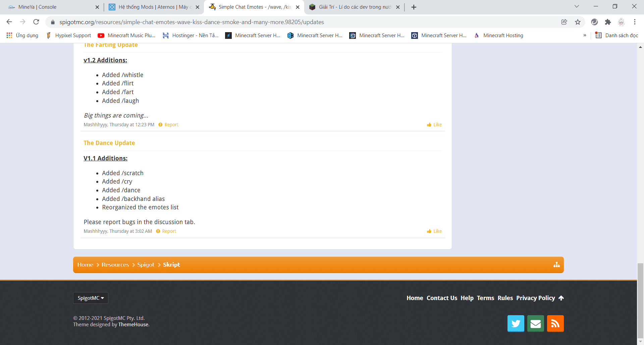Visit the ThemeHouse link in footer

(133, 325)
